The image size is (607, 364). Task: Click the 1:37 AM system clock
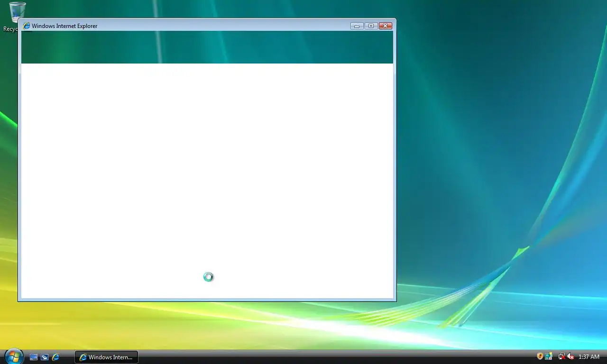tap(589, 357)
